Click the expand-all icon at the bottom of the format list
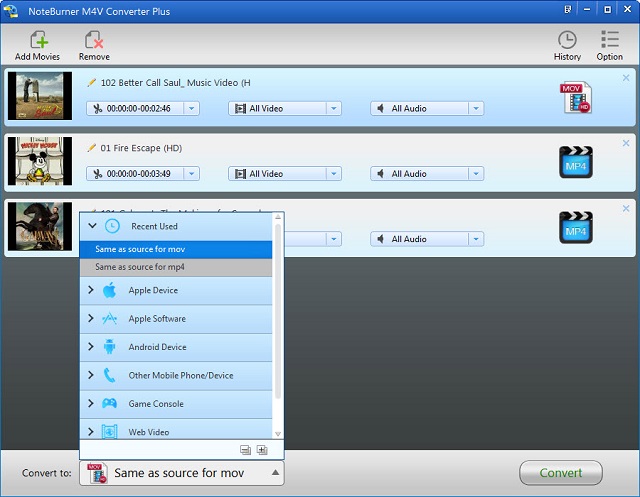 [262, 450]
